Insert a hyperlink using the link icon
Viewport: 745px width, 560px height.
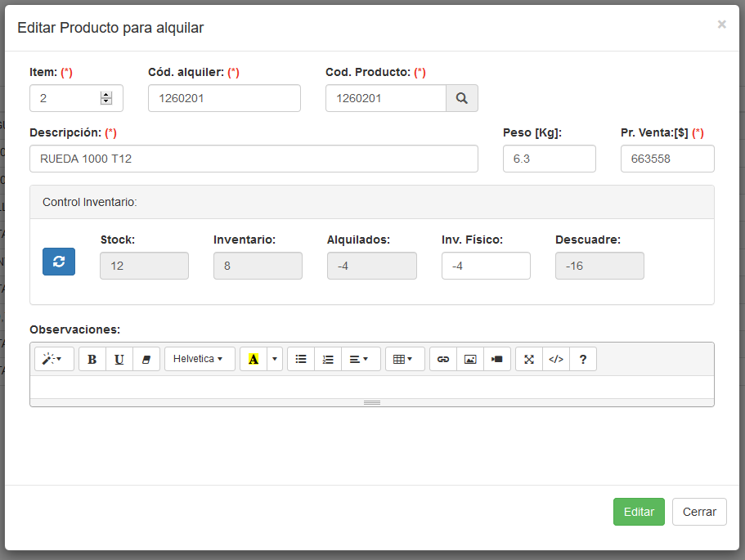(x=443, y=359)
